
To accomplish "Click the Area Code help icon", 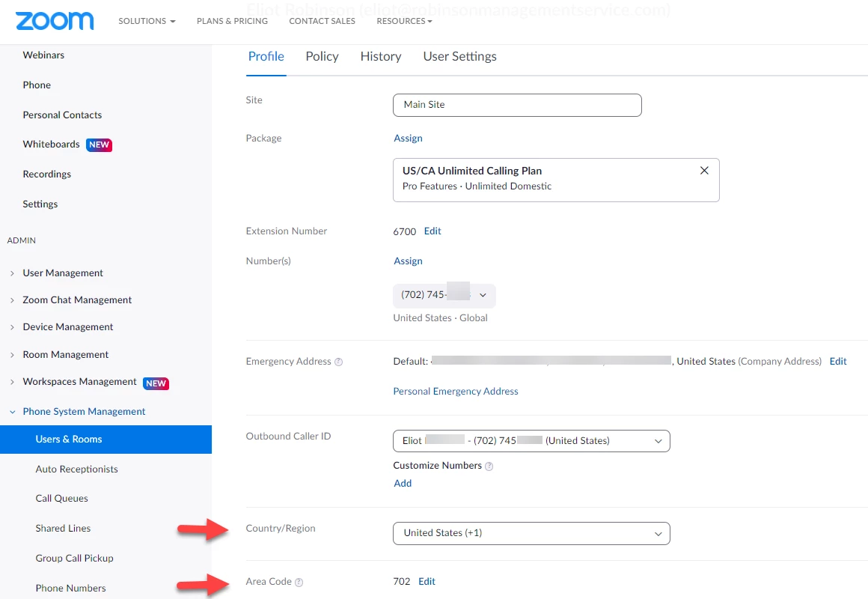I will click(x=299, y=583).
